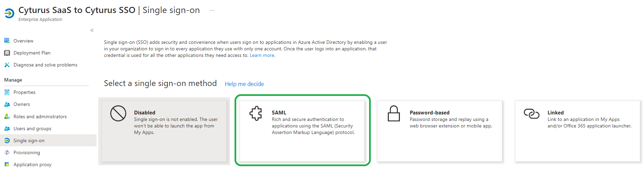The height and width of the screenshot is (172, 644).
Task: Click the Linked chain icon
Action: [x=531, y=113]
